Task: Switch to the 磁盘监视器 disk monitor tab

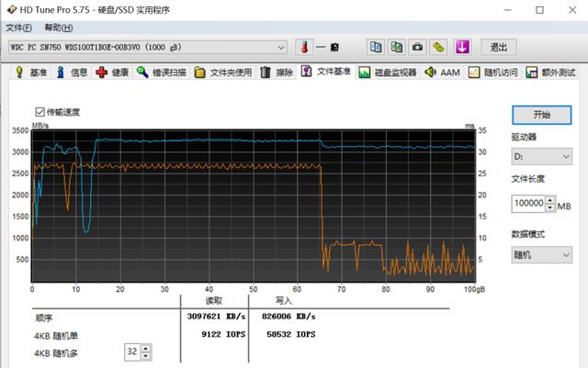Action: pyautogui.click(x=388, y=72)
